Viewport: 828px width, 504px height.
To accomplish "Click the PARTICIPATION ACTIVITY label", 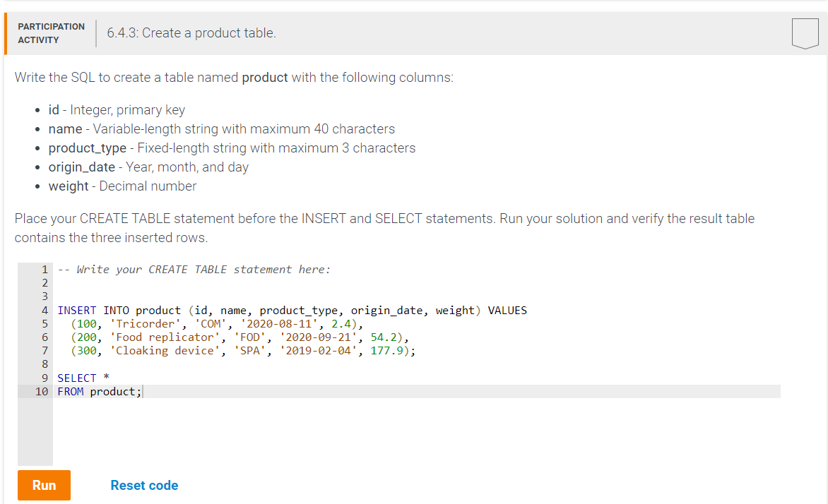I will 50,32.
